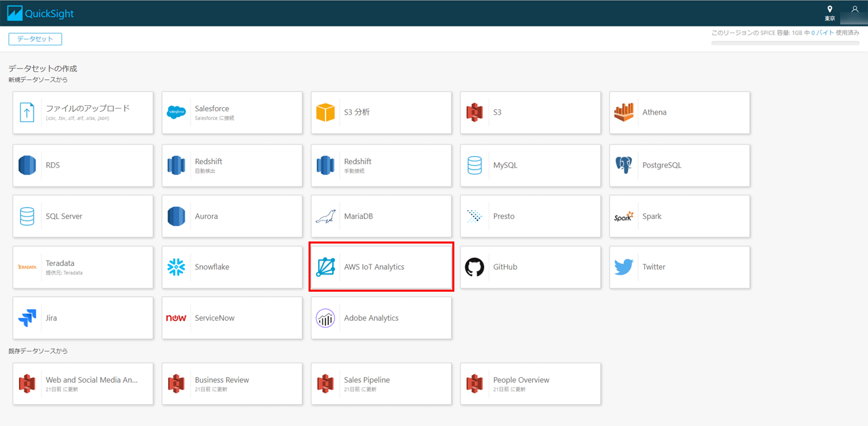The image size is (868, 426).
Task: Click the Redshift auto-discover (自動検出) icon
Action: pyautogui.click(x=176, y=165)
